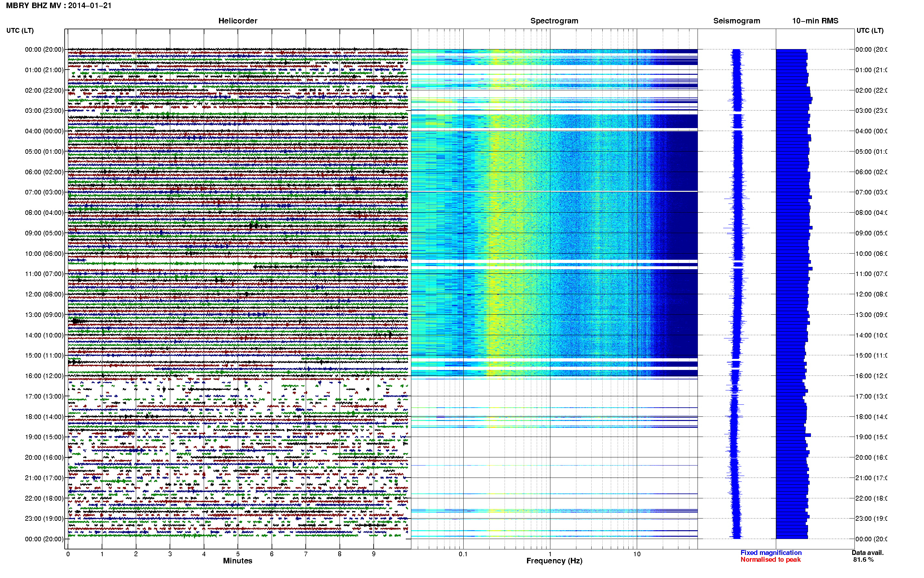924x578 pixels.
Task: Select tick label '0' on Minutes axis
Action: pos(68,554)
